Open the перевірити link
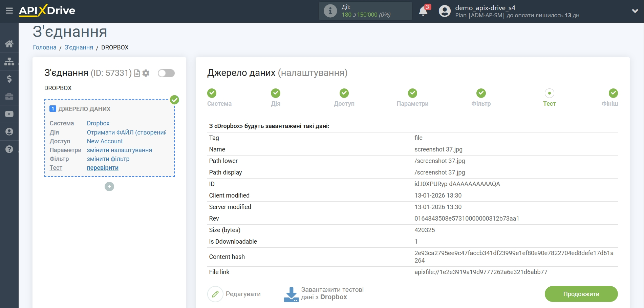644x308 pixels. point(103,168)
